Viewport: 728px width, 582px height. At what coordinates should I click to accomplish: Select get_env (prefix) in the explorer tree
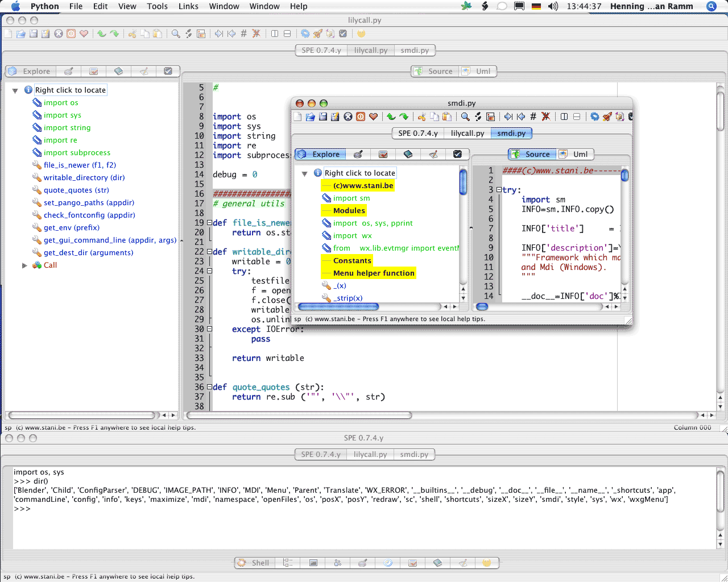click(x=72, y=228)
